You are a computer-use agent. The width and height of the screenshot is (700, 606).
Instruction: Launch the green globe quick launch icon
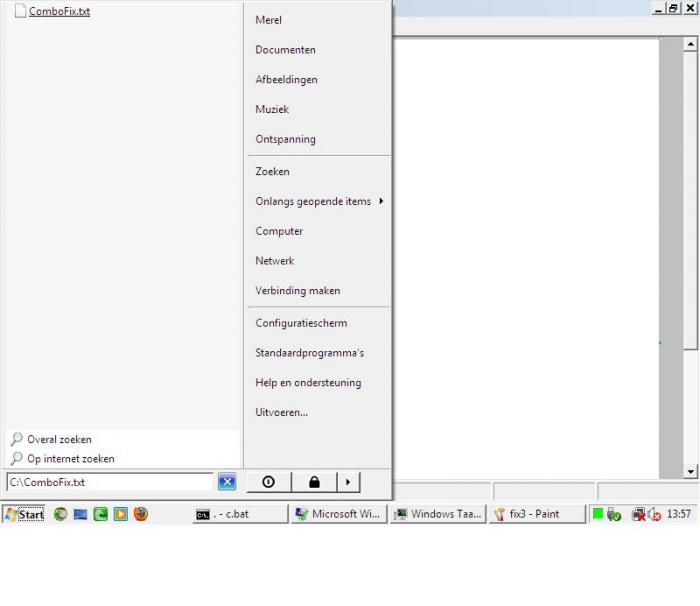point(61,514)
